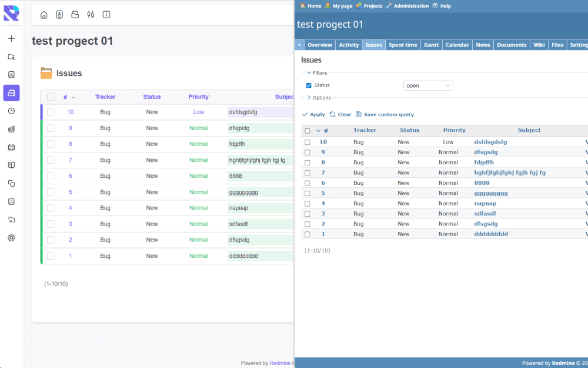588x368 pixels.
Task: Click the bar chart statistics icon in sidebar
Action: pyautogui.click(x=11, y=129)
